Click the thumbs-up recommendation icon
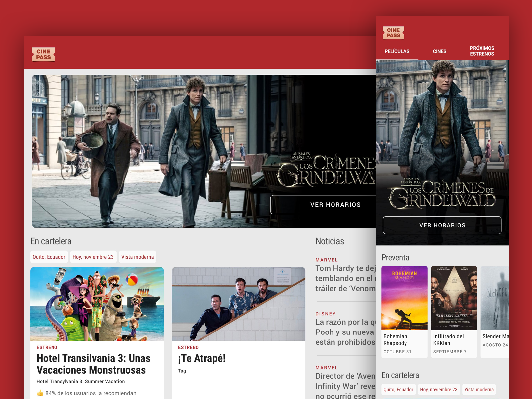 click(40, 393)
